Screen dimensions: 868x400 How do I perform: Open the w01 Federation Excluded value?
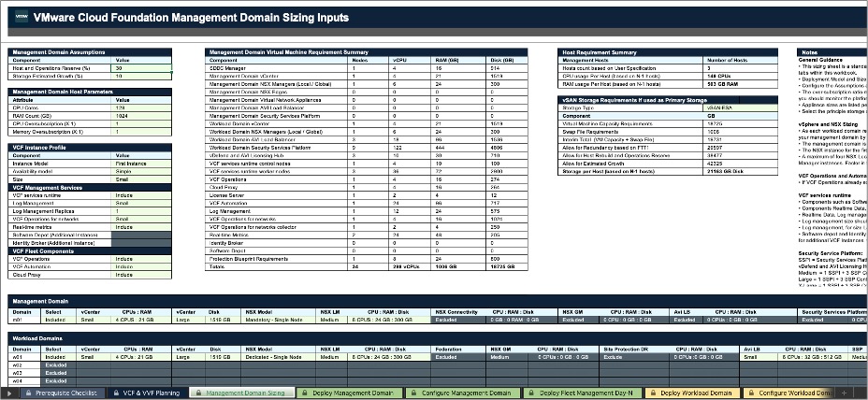(458, 357)
